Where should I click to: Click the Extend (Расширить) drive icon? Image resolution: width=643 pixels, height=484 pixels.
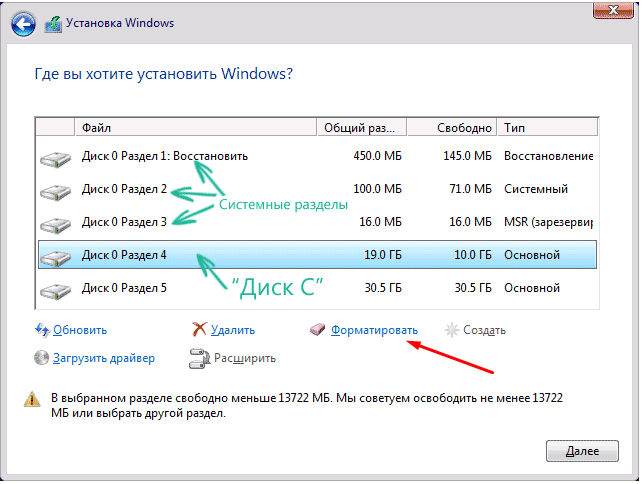(x=199, y=358)
